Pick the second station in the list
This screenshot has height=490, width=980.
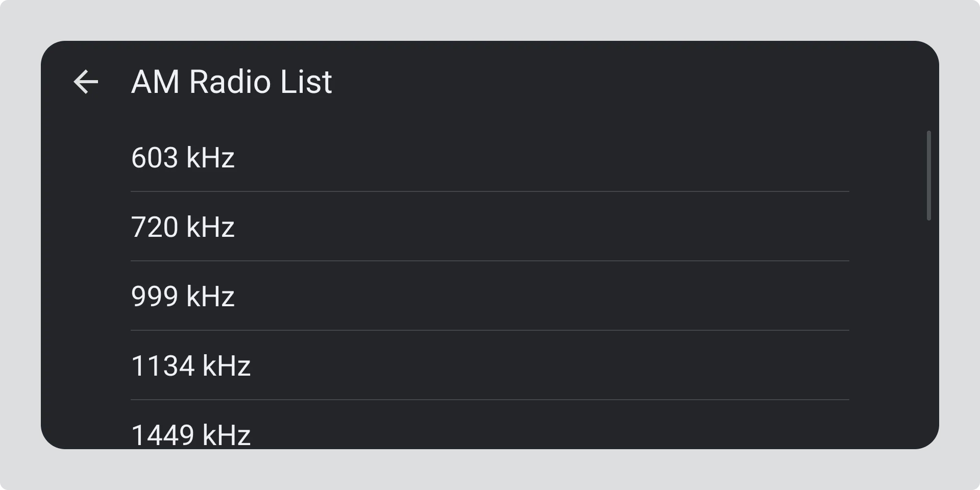183,227
